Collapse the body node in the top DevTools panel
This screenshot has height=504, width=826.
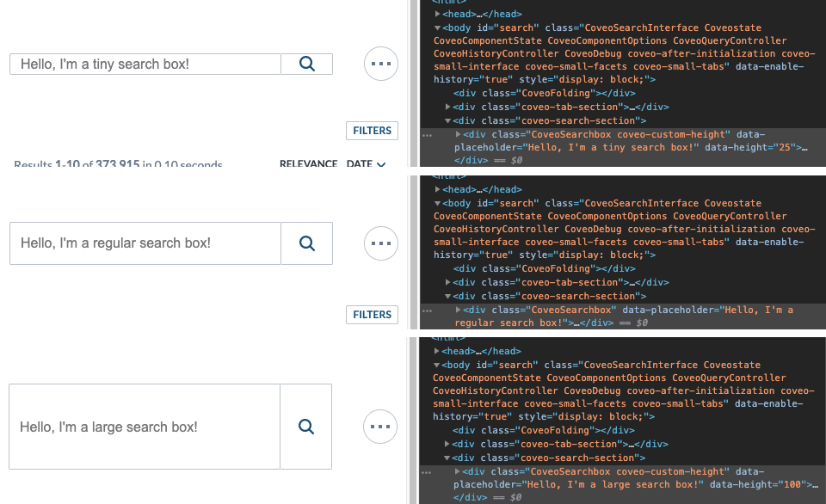437,28
